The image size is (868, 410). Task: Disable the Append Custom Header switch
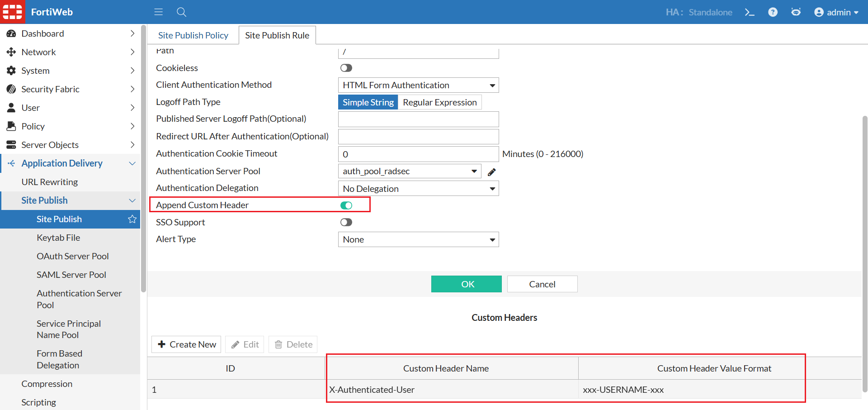click(x=346, y=205)
